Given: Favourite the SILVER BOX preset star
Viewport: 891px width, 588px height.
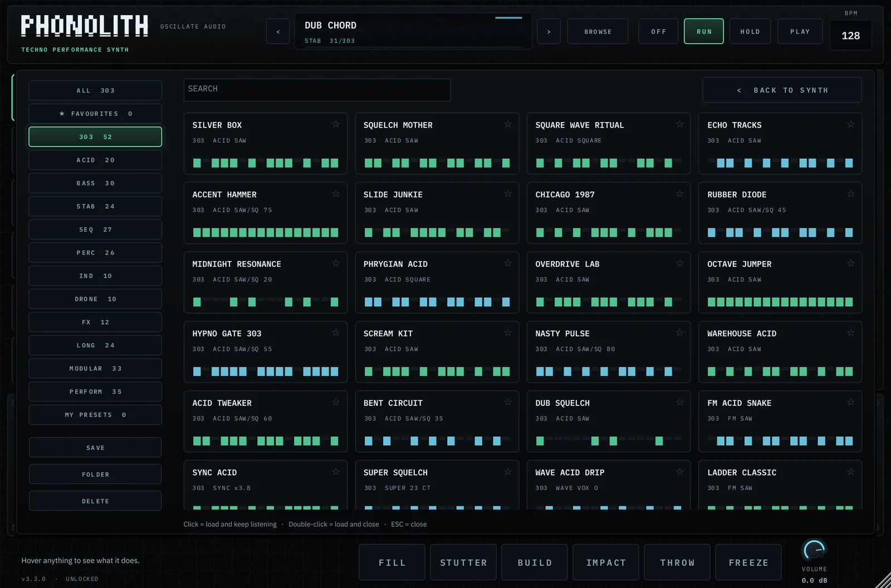Looking at the screenshot, I should [336, 124].
